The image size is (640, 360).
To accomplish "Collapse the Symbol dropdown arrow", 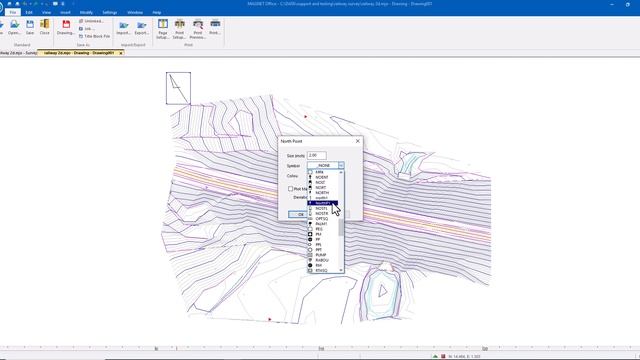I will [341, 165].
